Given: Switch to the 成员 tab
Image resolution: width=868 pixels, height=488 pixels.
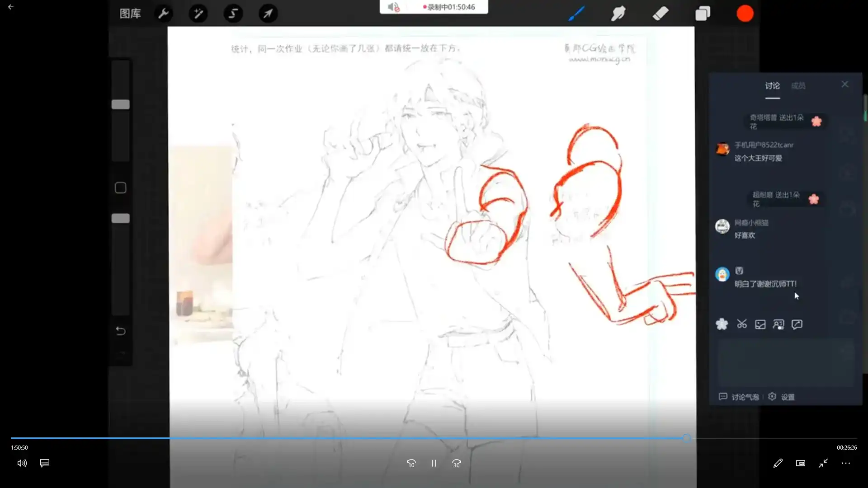Looking at the screenshot, I should pyautogui.click(x=798, y=86).
